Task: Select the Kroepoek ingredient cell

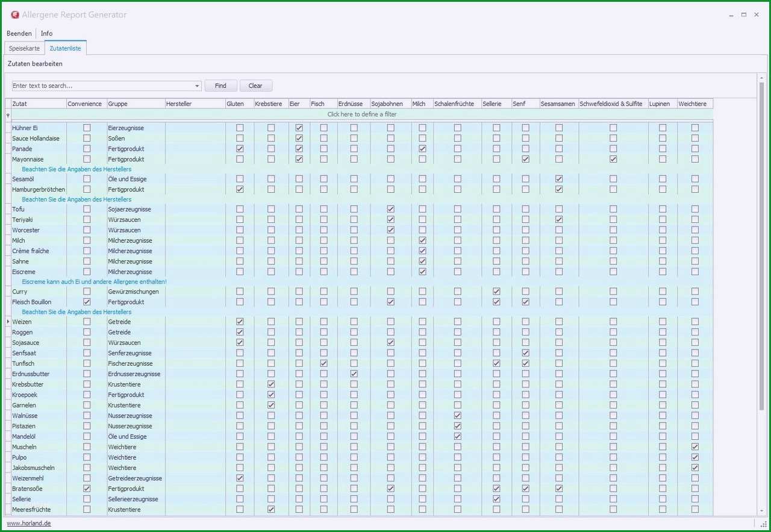Action: (x=39, y=395)
